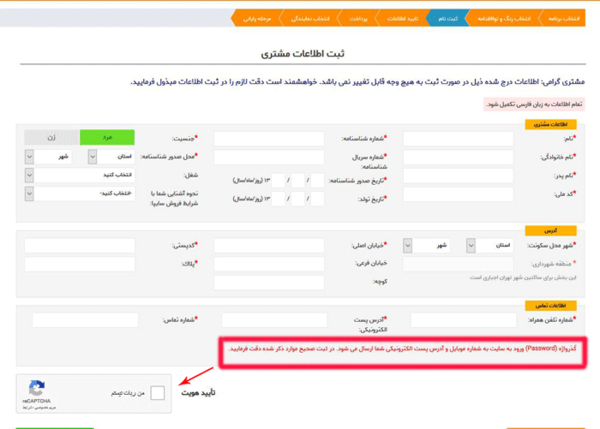Click the کدپستی input field
This screenshot has height=429, width=600.
80,245
